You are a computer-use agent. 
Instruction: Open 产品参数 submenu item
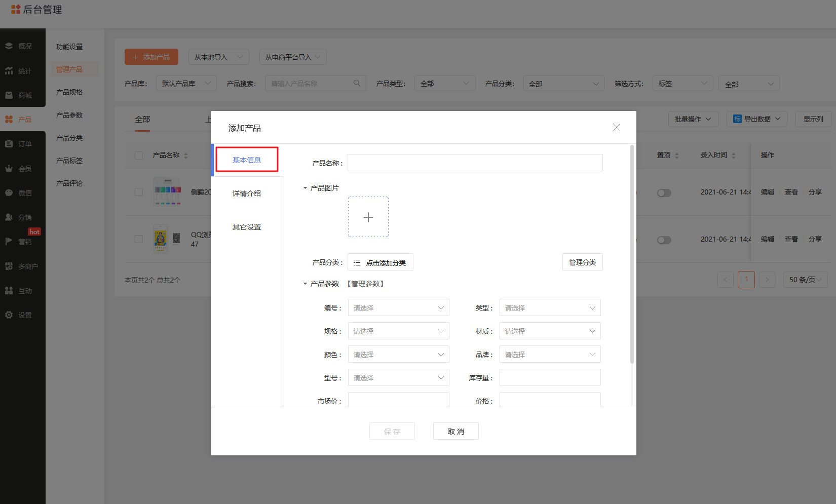(x=69, y=115)
